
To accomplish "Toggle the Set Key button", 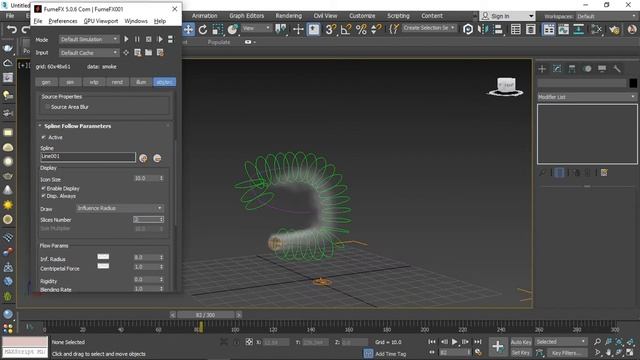I will [x=521, y=353].
